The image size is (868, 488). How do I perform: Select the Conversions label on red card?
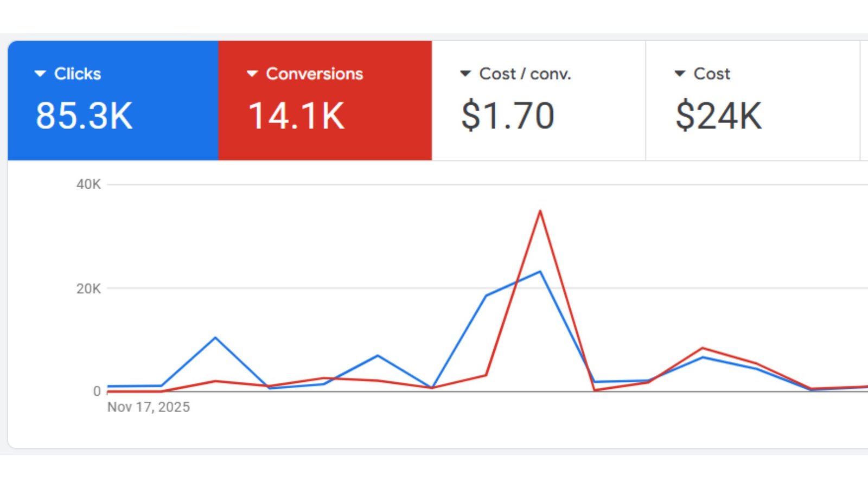[314, 74]
